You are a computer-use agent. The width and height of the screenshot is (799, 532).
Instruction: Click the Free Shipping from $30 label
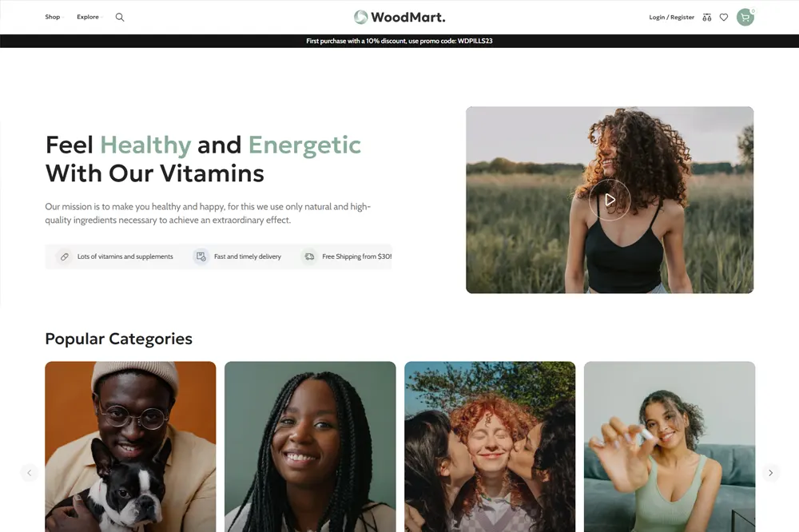(356, 257)
